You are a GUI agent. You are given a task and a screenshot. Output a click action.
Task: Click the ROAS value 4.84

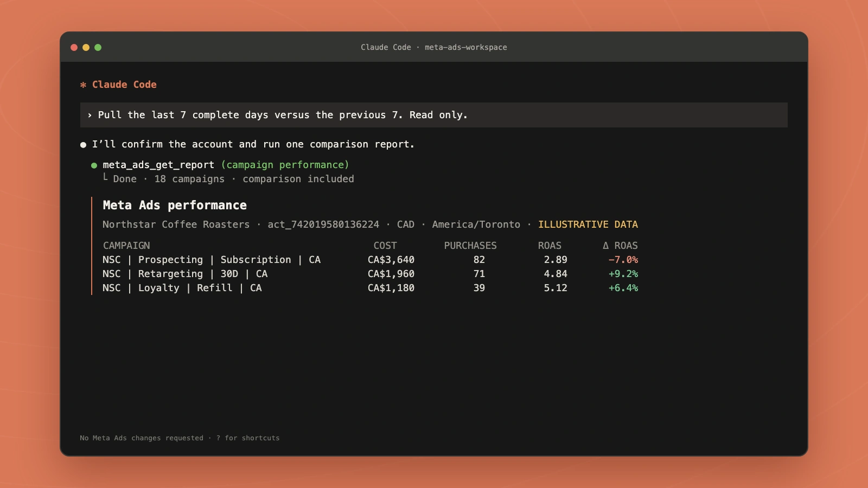click(556, 274)
